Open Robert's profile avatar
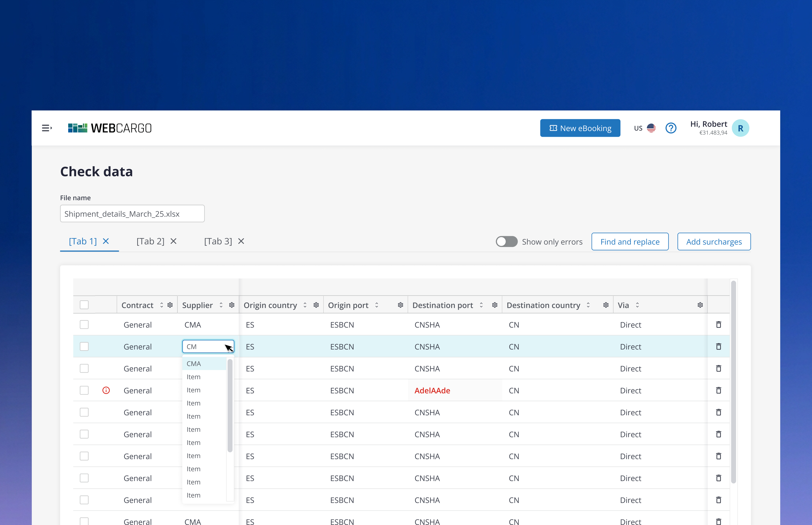Image resolution: width=812 pixels, height=525 pixels. pos(740,128)
